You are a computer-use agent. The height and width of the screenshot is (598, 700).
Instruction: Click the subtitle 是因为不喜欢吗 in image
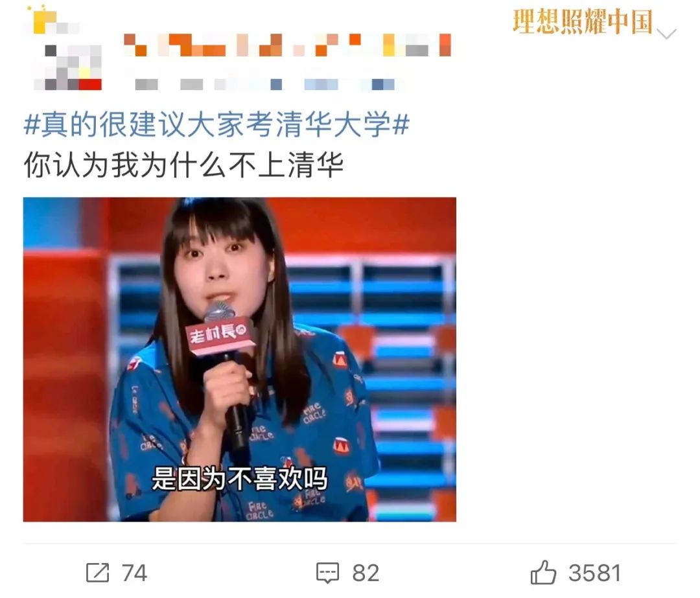(x=240, y=478)
